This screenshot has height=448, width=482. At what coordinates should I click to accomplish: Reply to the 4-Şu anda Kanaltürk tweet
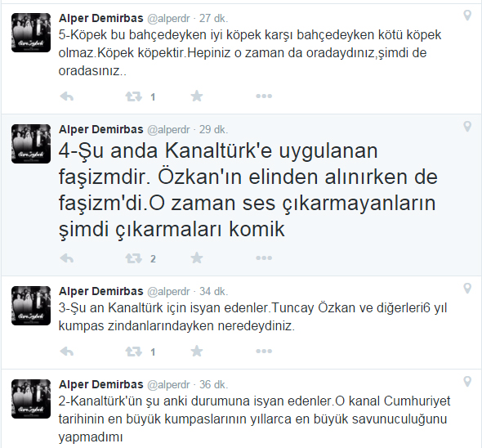pyautogui.click(x=67, y=258)
